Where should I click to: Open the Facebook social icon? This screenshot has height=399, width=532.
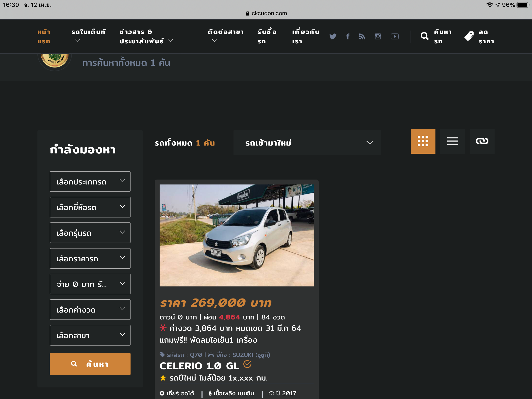348,36
